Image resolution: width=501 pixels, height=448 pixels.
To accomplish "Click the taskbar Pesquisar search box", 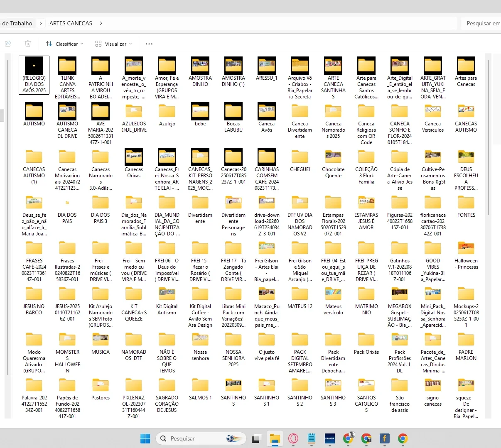I will pos(201,438).
